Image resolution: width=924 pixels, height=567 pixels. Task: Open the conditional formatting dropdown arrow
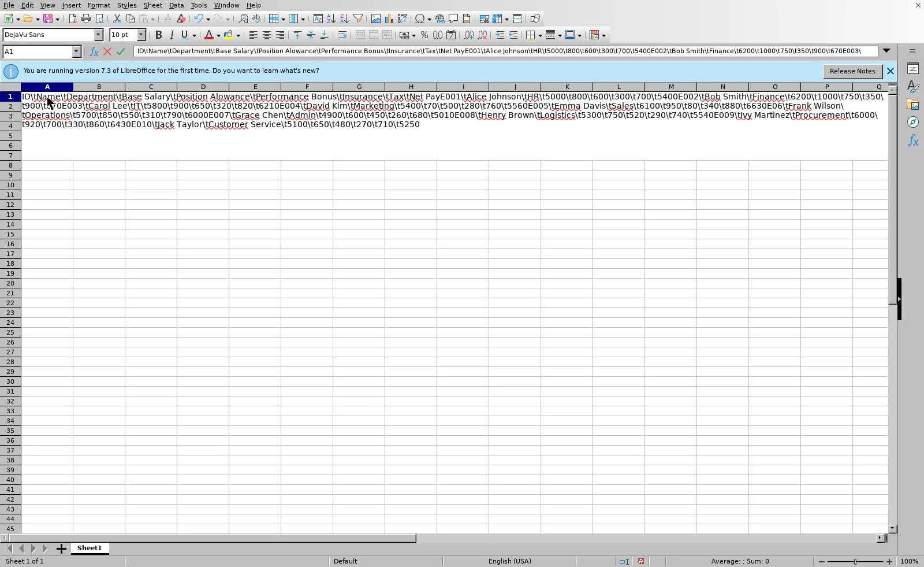[604, 35]
